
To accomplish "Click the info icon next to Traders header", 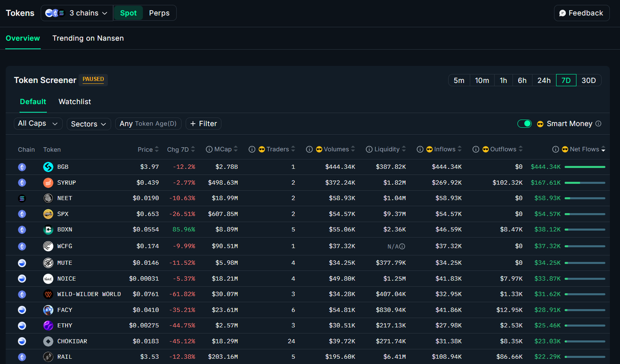I will (x=252, y=149).
